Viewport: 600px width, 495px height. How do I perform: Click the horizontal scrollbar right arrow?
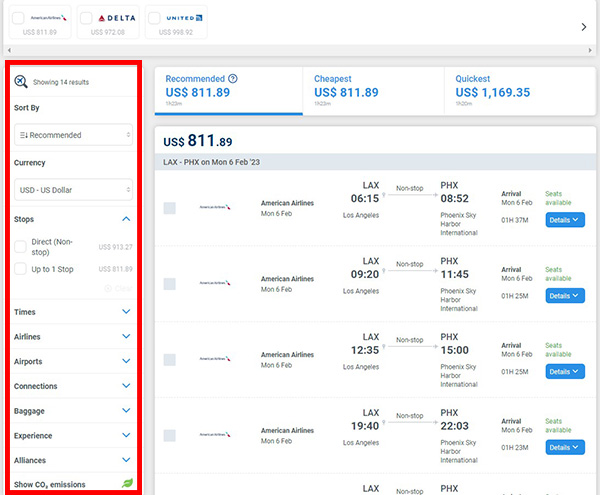590,50
